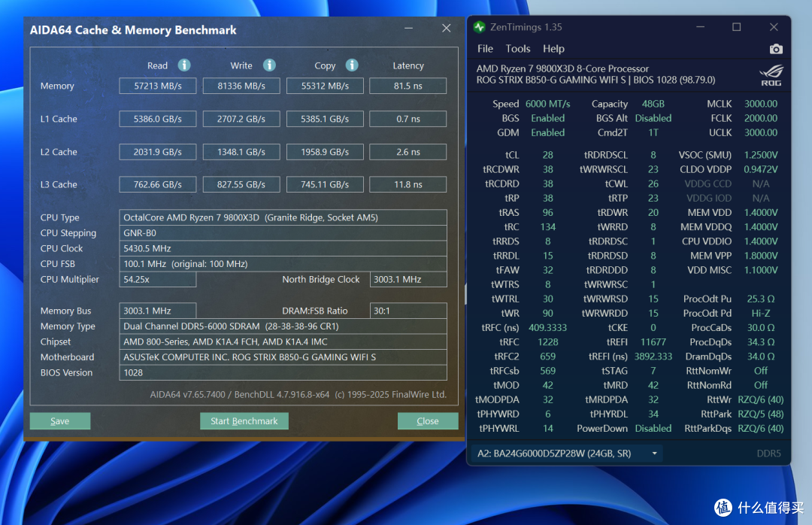Minimize the AIDA64 benchmark window
Viewport: 812px width, 525px height.
point(408,28)
